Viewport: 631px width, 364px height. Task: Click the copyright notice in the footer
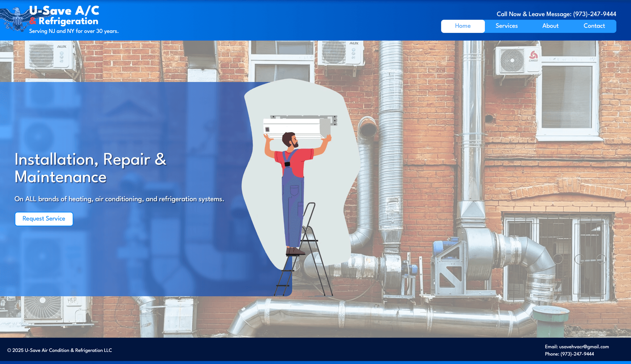click(x=59, y=351)
